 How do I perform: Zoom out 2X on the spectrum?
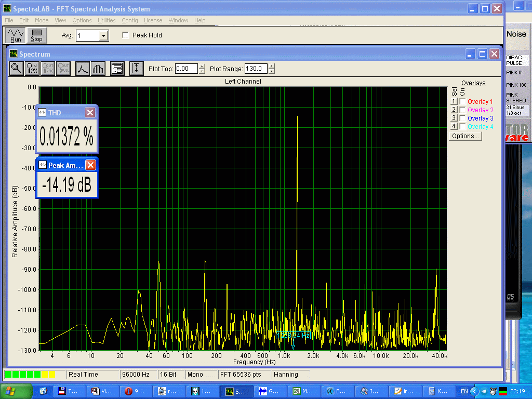click(48, 69)
